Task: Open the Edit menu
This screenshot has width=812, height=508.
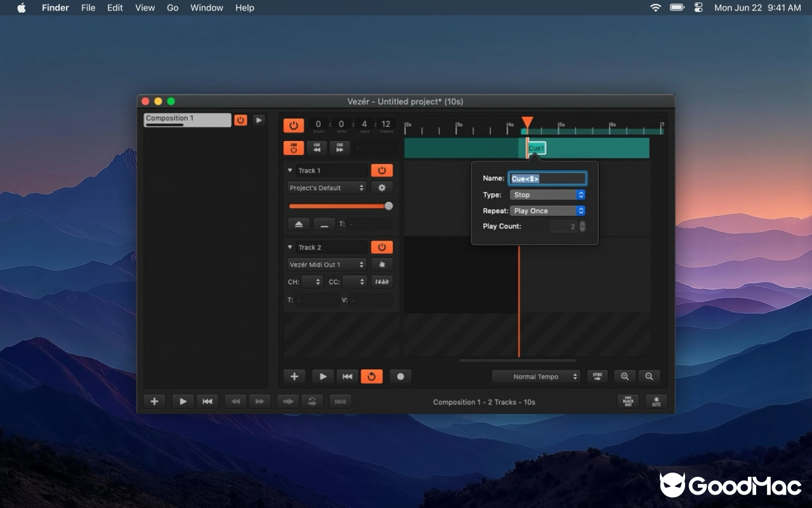Action: pos(115,8)
